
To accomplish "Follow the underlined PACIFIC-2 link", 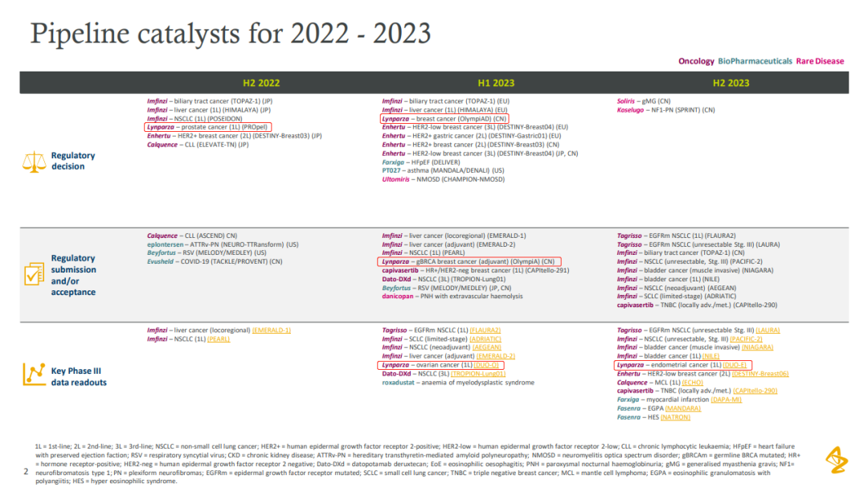I will [x=746, y=339].
